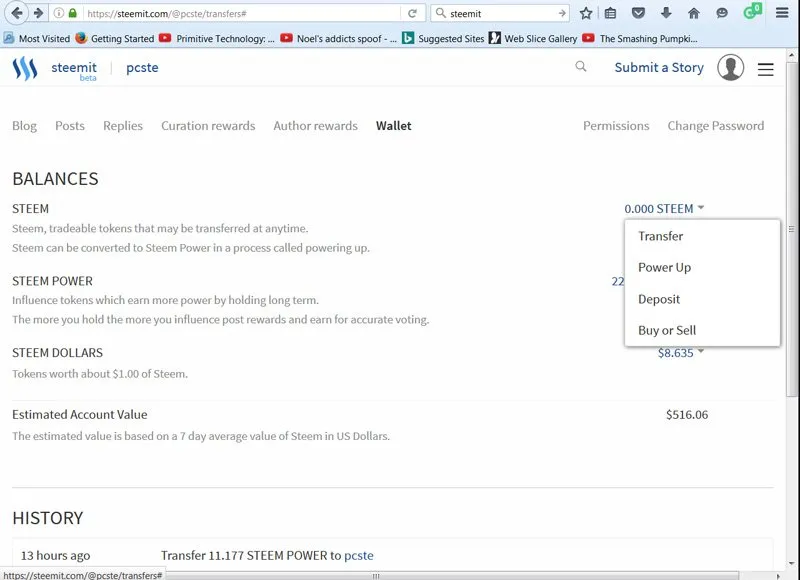800x580 pixels.
Task: Open the Author rewards tab
Action: (315, 126)
